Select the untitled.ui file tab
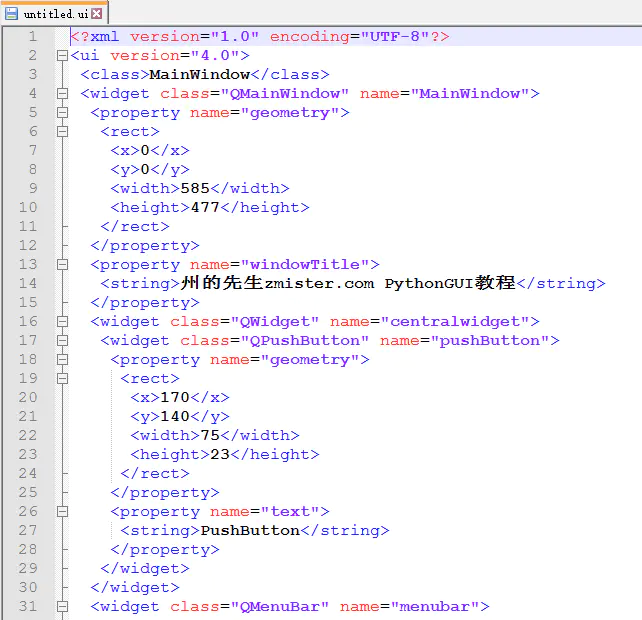The width and height of the screenshot is (642, 620). pyautogui.click(x=54, y=13)
